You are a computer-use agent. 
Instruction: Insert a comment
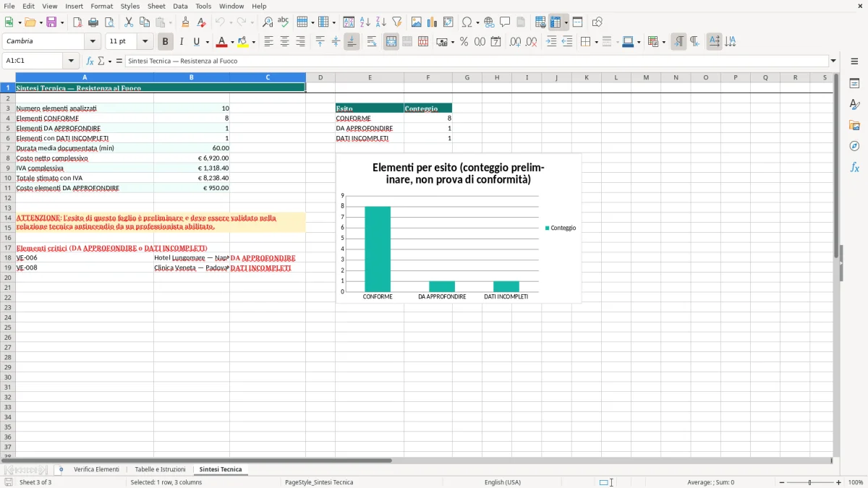coord(505,22)
